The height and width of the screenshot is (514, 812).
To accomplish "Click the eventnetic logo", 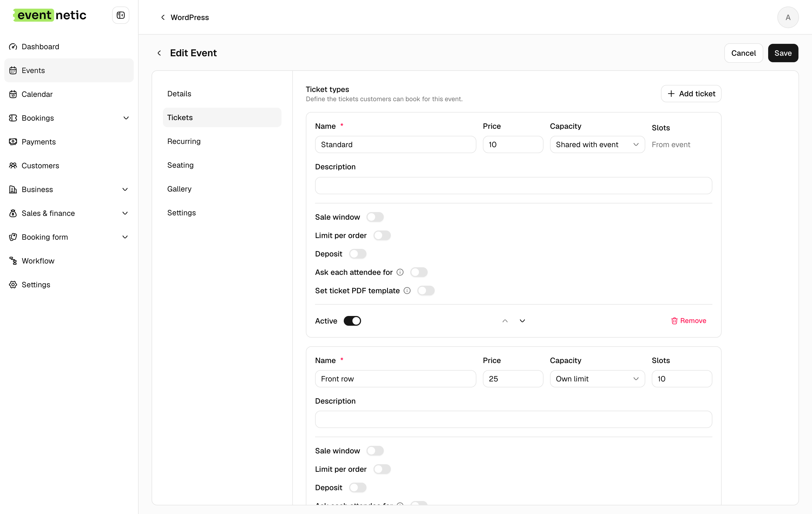I will pos(50,15).
